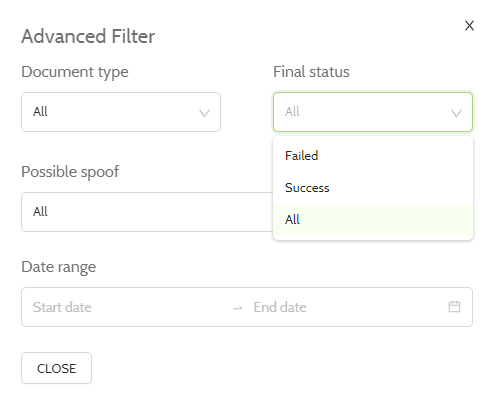Click the Advanced Filter heading
Screen dimensions: 493x411
tap(88, 36)
